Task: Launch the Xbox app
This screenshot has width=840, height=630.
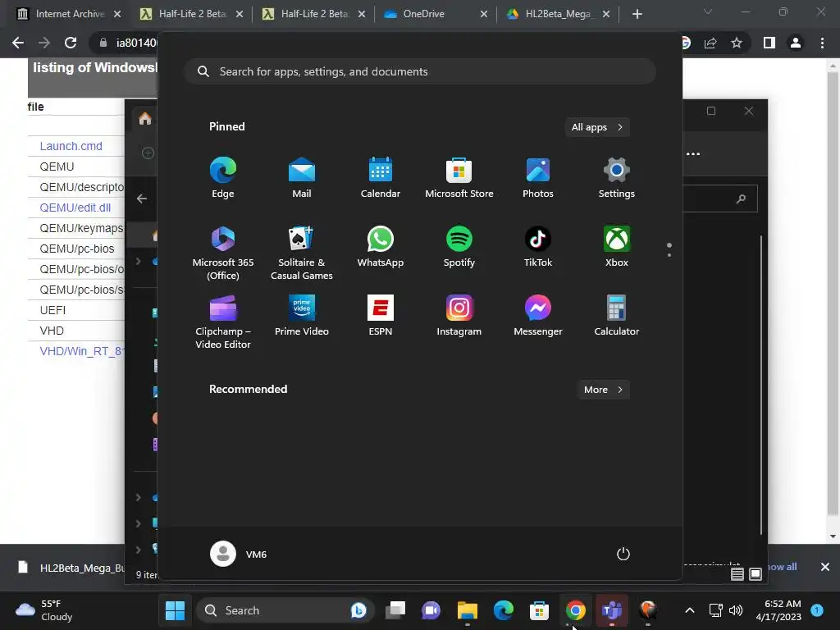Action: pos(617,246)
